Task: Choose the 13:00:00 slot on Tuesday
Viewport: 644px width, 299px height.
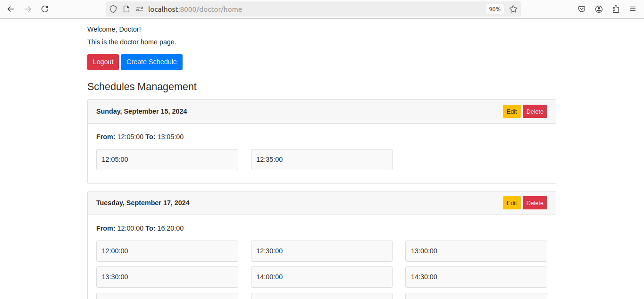Action: point(476,251)
